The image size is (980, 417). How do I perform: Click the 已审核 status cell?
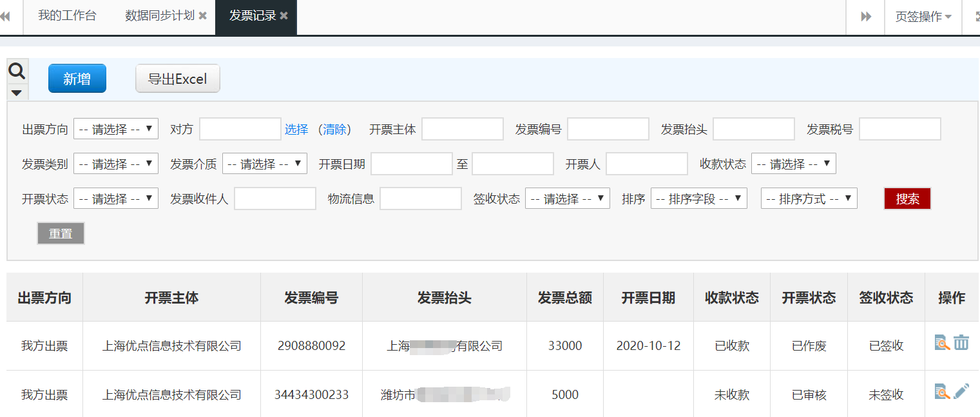pos(809,394)
